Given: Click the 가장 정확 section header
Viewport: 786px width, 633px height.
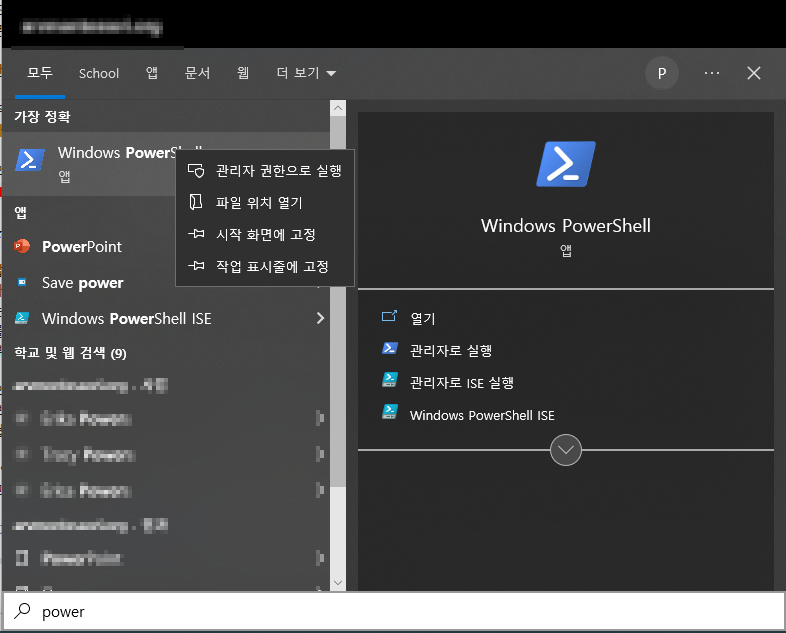Looking at the screenshot, I should point(43,117).
